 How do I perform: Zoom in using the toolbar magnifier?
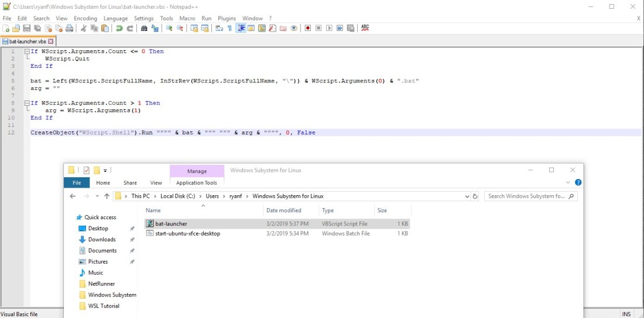pyautogui.click(x=169, y=28)
